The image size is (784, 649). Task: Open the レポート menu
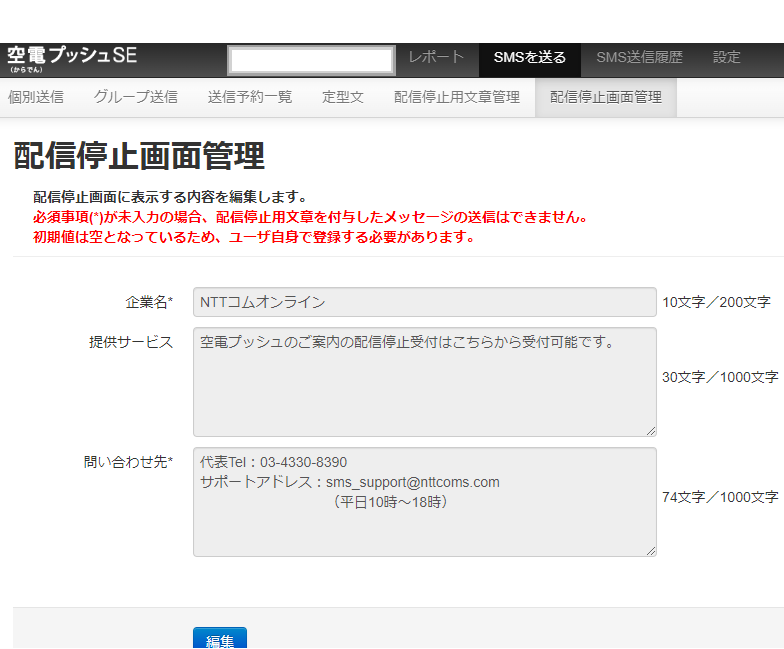coord(436,58)
